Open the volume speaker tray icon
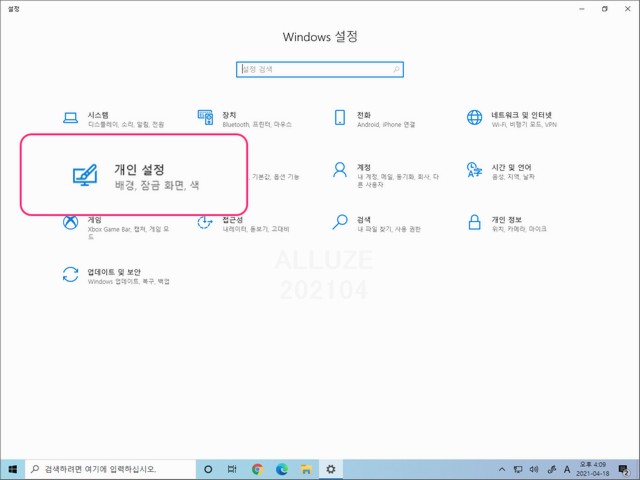This screenshot has width=640, height=480. coord(534,469)
